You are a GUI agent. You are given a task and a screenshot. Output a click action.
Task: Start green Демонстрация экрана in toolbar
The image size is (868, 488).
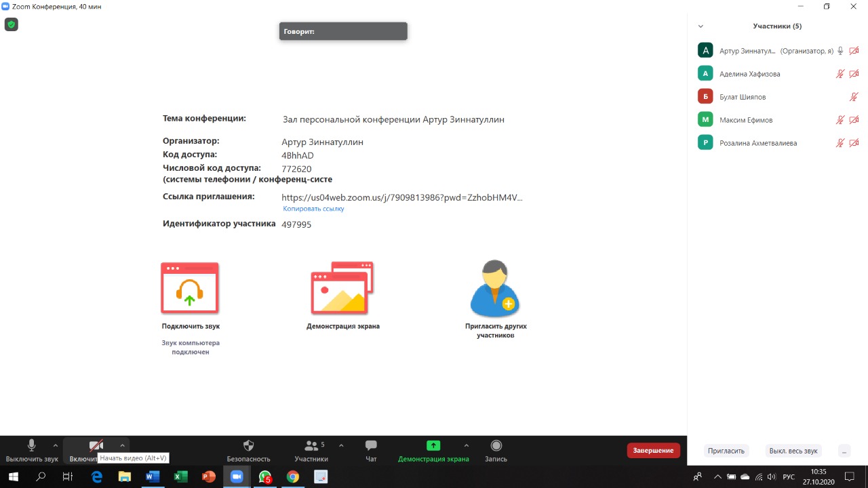[x=433, y=446]
